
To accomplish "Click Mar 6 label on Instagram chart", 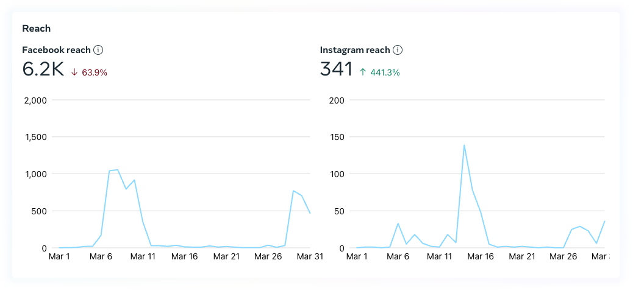I will (x=398, y=257).
